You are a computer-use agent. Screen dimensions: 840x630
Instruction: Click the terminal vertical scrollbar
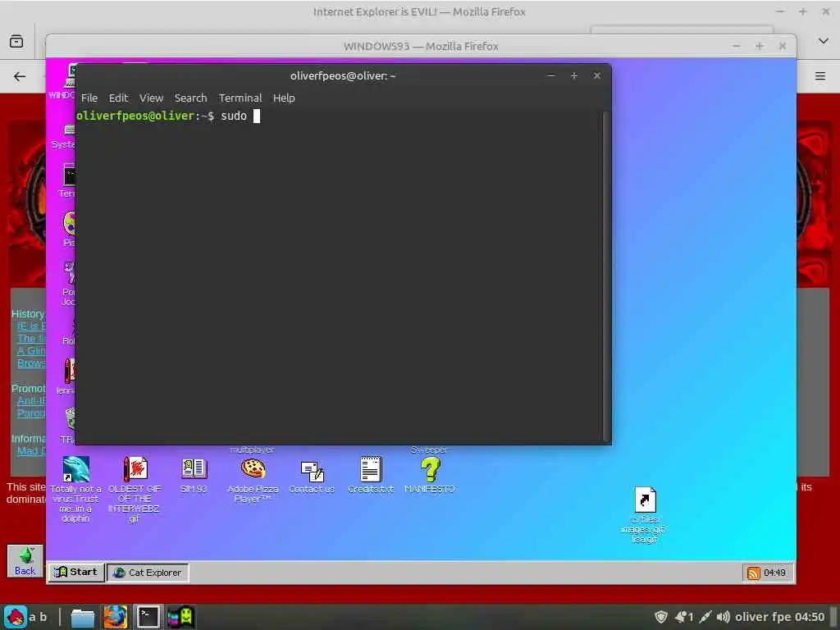[x=606, y=276]
